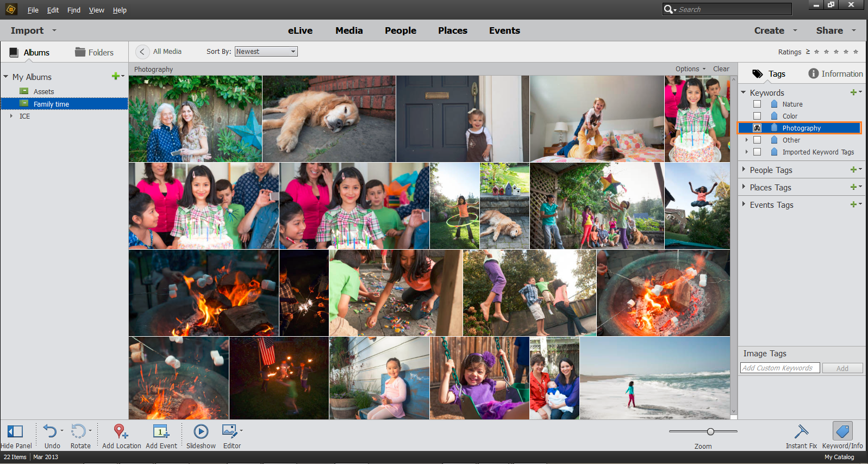Check the Nature keyword checkbox

(x=757, y=104)
